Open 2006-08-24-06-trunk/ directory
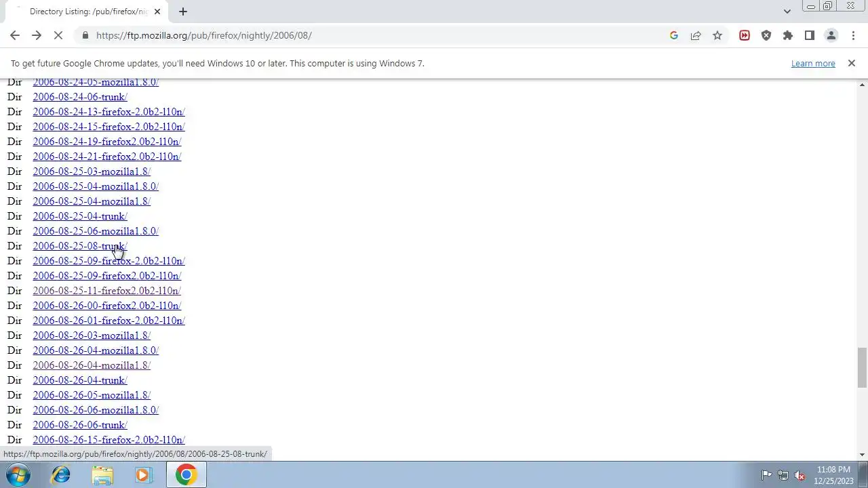This screenshot has height=488, width=868. point(80,97)
